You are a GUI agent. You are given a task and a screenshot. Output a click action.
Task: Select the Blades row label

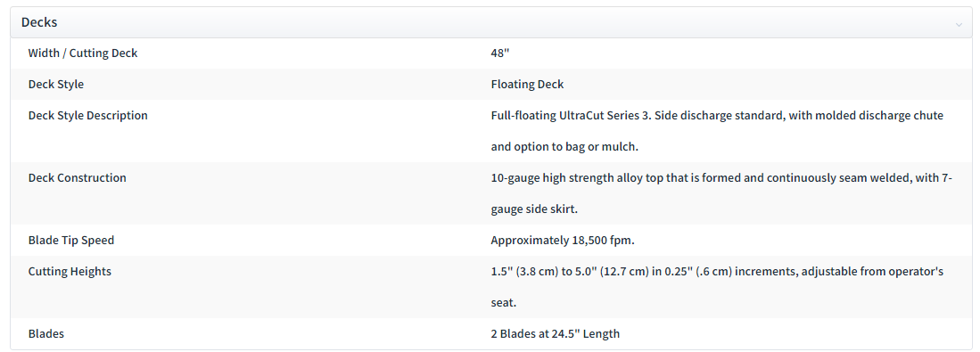click(x=46, y=334)
